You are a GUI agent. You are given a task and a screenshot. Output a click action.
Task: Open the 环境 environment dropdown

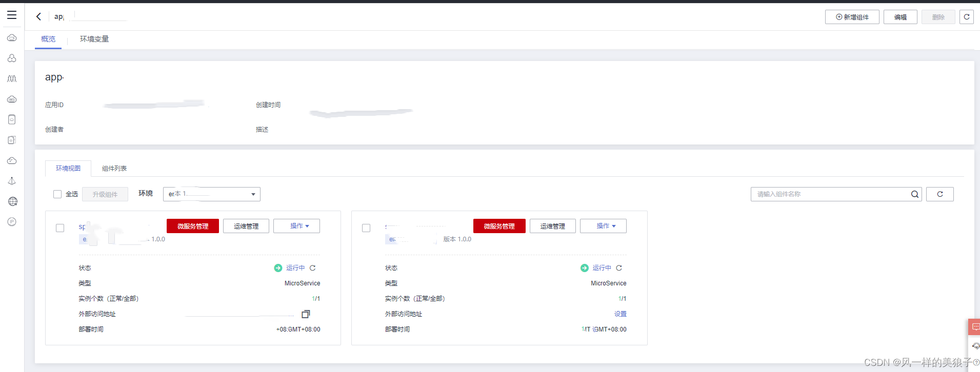point(212,194)
